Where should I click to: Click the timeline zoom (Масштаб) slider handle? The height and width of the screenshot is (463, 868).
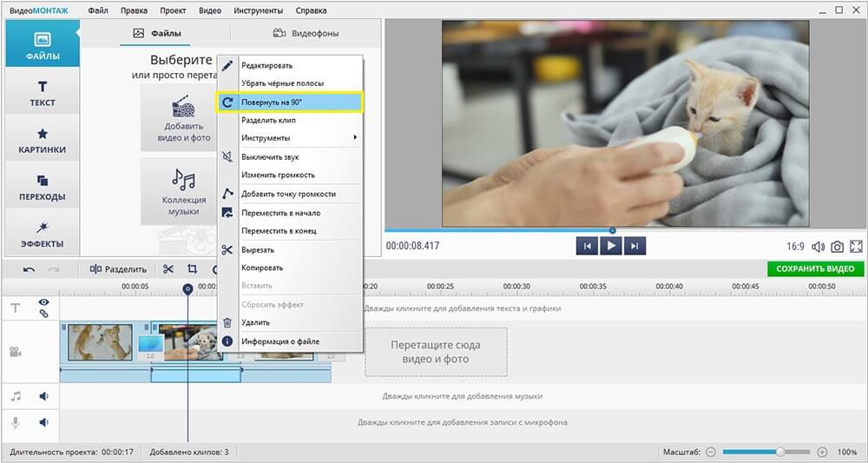point(780,452)
